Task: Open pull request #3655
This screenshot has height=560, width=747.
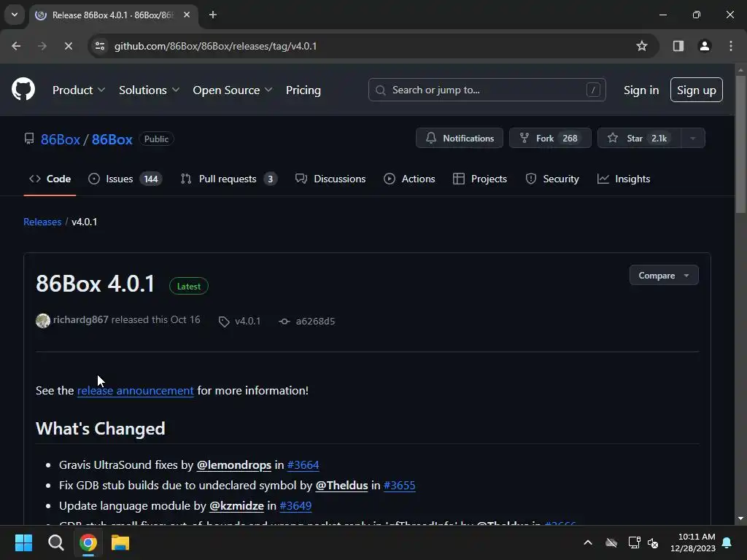Action: tap(399, 485)
